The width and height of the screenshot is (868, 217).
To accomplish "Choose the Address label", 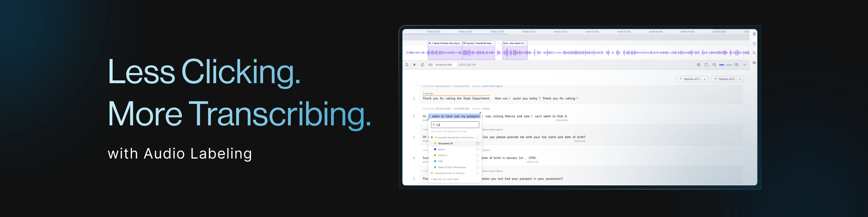I will coord(455,155).
